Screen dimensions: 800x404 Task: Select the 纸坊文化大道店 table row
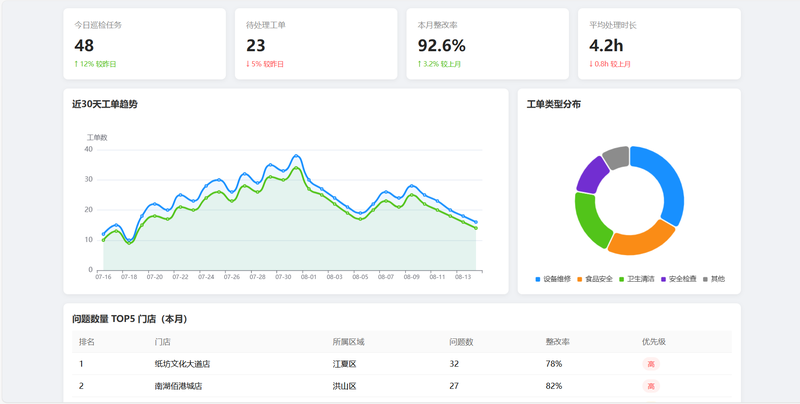(x=402, y=364)
